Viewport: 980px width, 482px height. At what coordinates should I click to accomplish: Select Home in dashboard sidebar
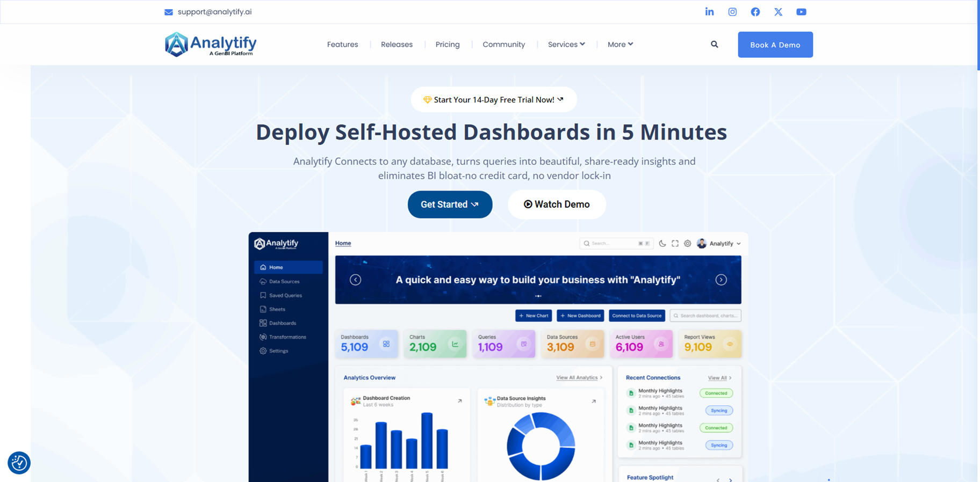[289, 267]
